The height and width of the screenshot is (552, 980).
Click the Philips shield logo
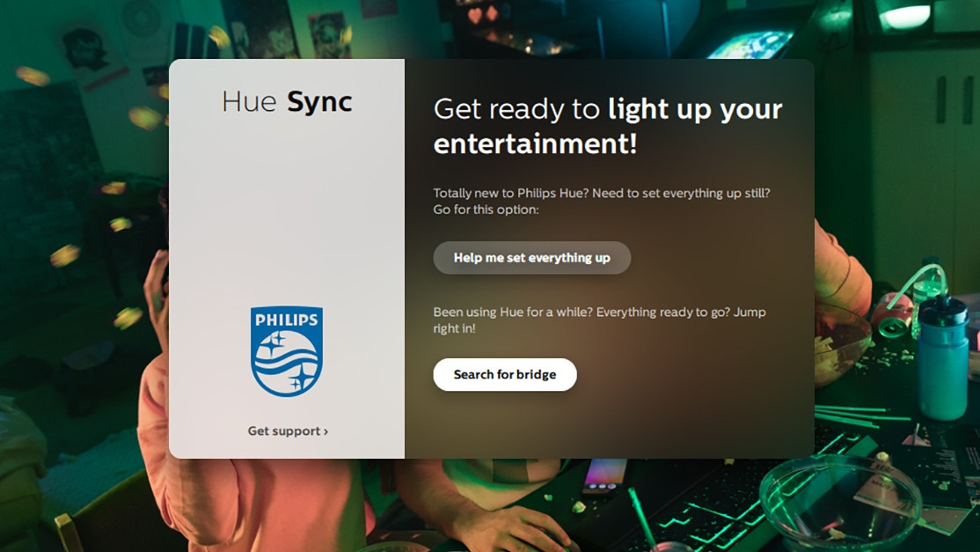click(x=287, y=351)
